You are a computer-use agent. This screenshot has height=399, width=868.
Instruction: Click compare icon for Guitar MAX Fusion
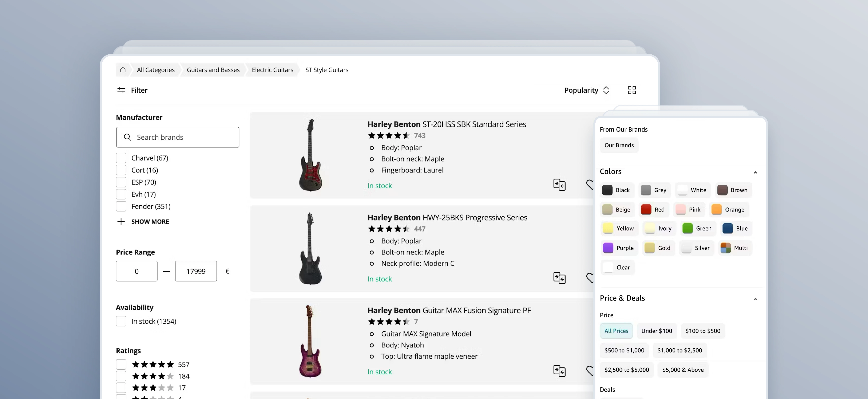[x=559, y=371]
